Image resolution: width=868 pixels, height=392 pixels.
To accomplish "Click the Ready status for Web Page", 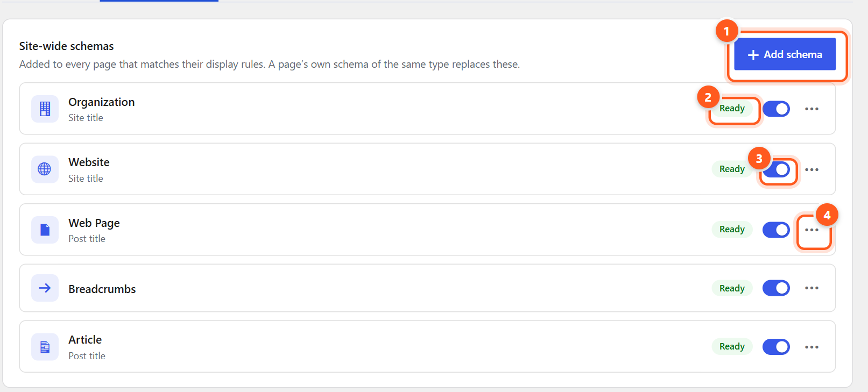I will coord(732,229).
